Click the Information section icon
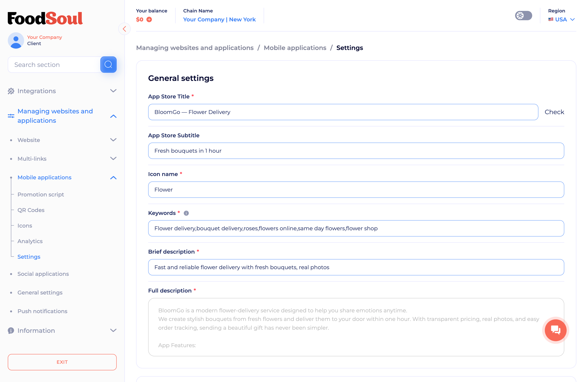Viewport: 588px width, 382px height. tap(11, 330)
